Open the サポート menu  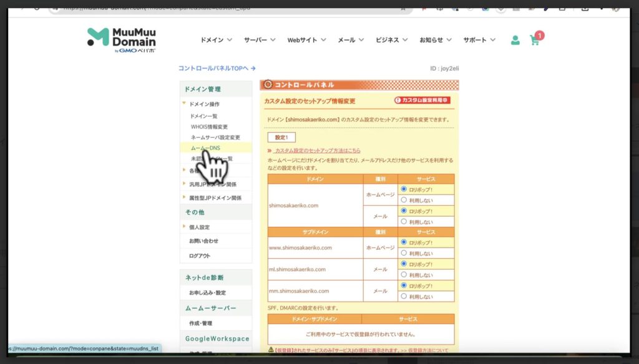(x=477, y=39)
